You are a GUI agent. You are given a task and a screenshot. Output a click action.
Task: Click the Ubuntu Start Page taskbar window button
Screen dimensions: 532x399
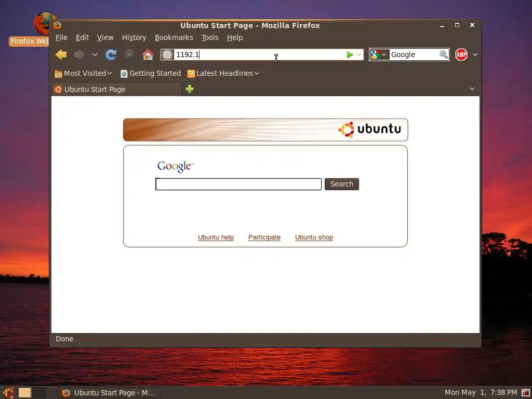point(109,393)
